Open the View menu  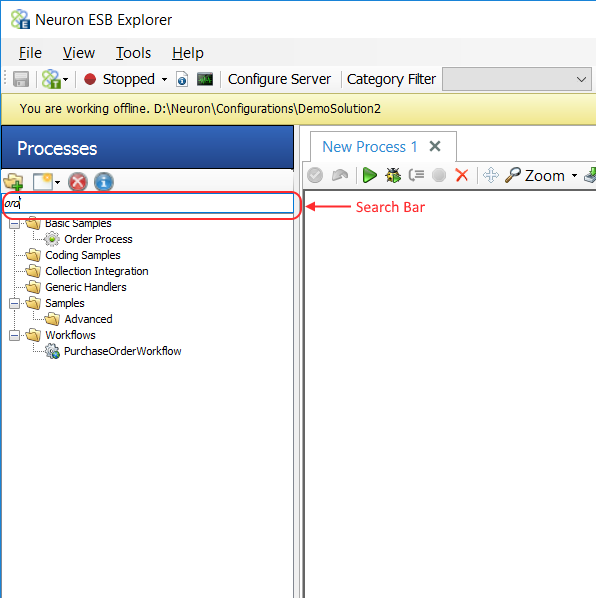click(x=79, y=53)
